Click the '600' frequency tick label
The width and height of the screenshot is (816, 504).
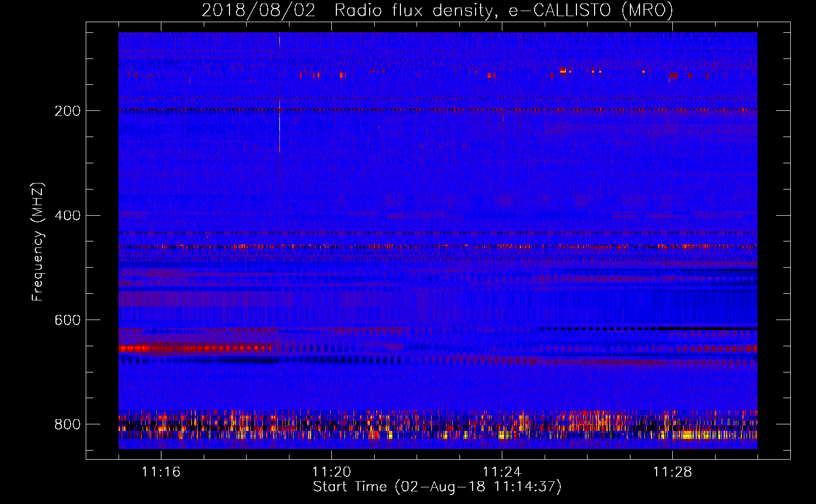(68, 321)
